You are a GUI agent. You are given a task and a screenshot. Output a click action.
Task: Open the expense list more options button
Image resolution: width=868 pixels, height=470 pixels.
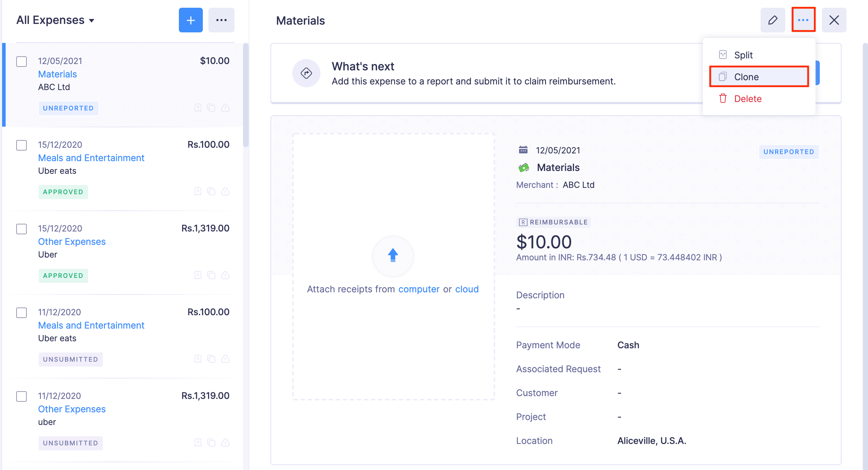click(x=221, y=20)
